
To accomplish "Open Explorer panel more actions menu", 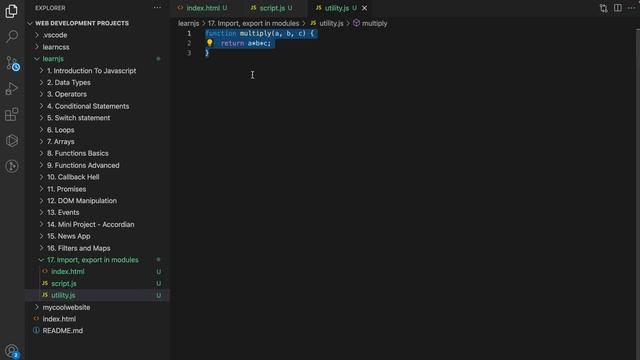I will [x=157, y=8].
